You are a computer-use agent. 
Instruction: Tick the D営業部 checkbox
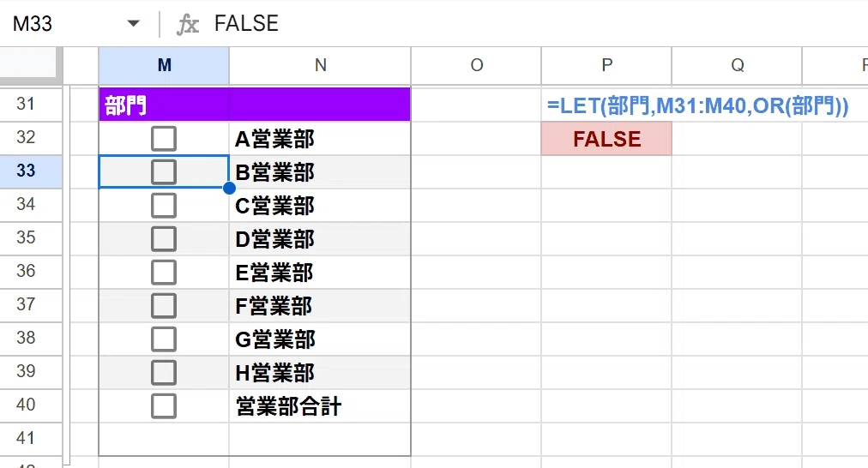click(164, 239)
